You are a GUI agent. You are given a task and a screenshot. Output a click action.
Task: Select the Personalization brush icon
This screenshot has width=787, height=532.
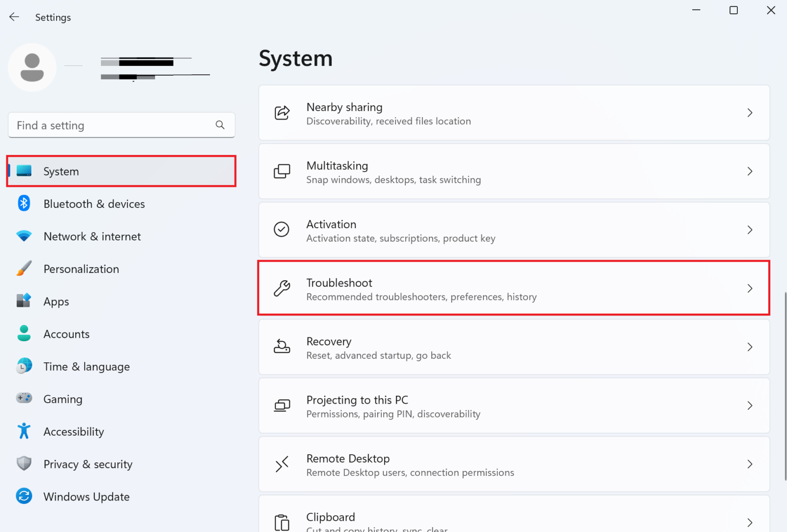pyautogui.click(x=24, y=268)
